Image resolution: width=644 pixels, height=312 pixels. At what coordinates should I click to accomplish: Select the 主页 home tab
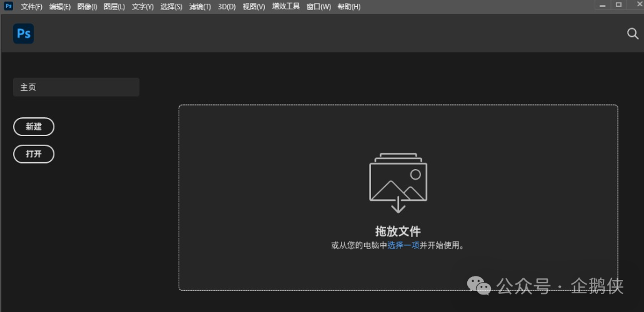76,87
